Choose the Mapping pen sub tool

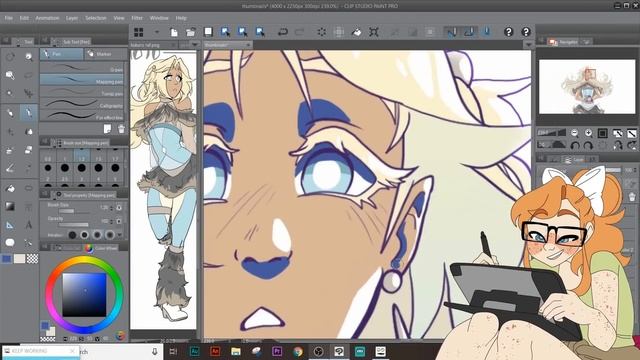[x=82, y=80]
